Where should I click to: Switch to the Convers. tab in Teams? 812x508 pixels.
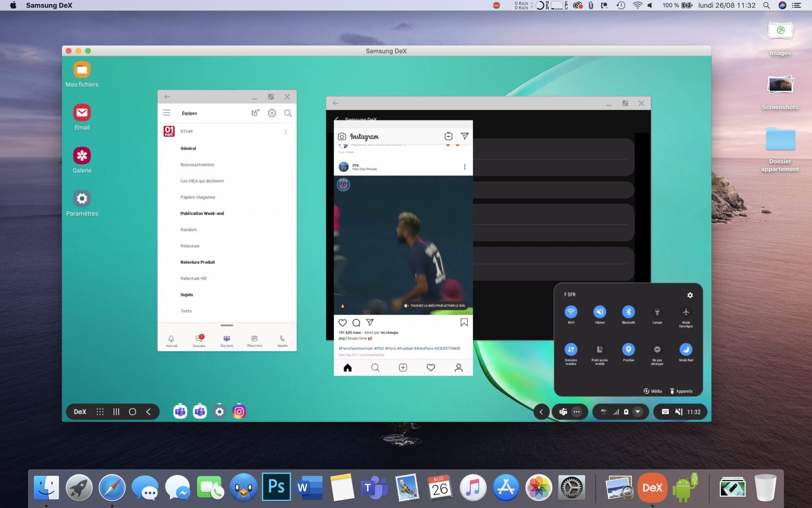coord(199,341)
